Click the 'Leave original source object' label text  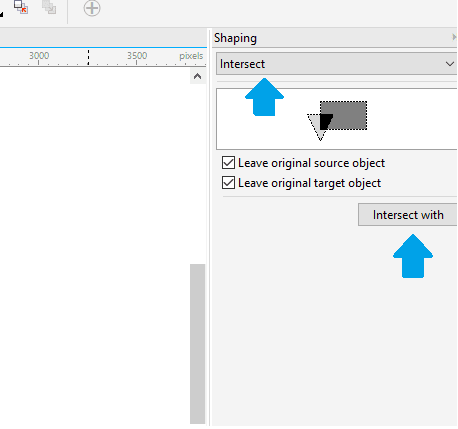click(311, 163)
